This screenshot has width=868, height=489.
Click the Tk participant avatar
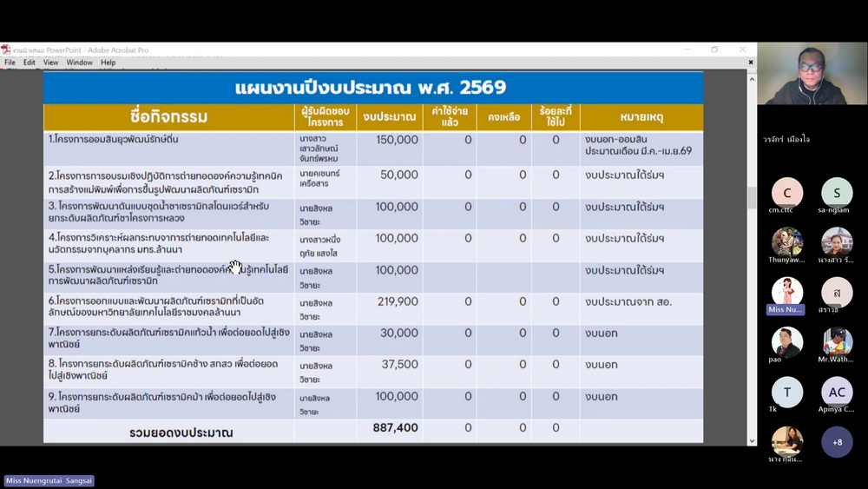pyautogui.click(x=787, y=392)
